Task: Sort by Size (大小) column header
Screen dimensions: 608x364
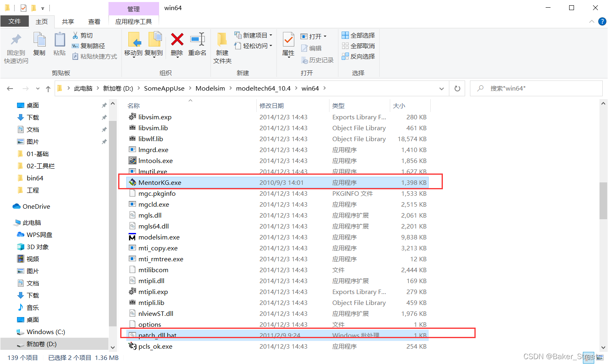Action: (399, 106)
